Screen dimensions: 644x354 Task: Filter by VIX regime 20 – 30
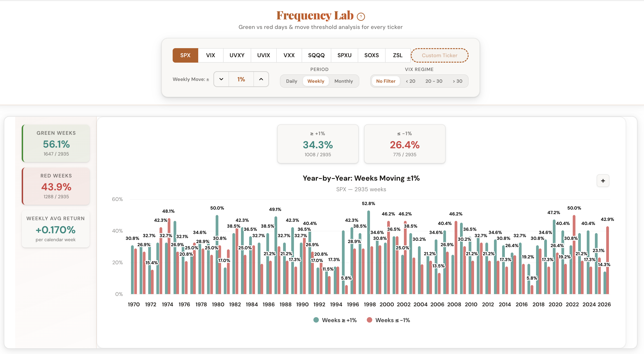point(434,81)
